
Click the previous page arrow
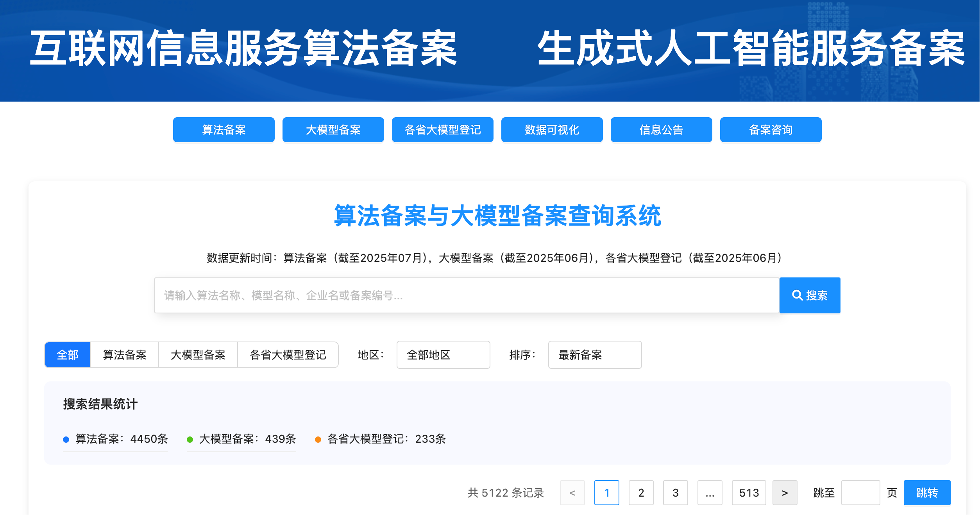click(x=572, y=493)
